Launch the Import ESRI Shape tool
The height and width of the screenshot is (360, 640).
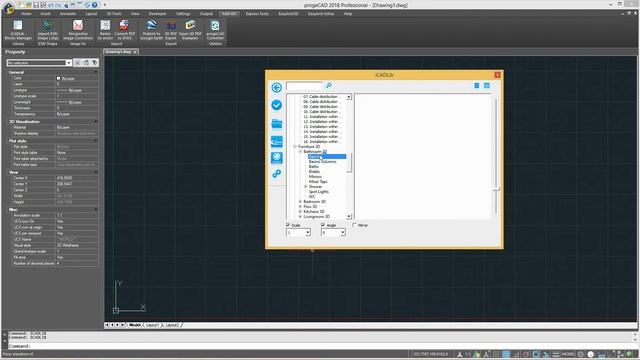(x=48, y=30)
